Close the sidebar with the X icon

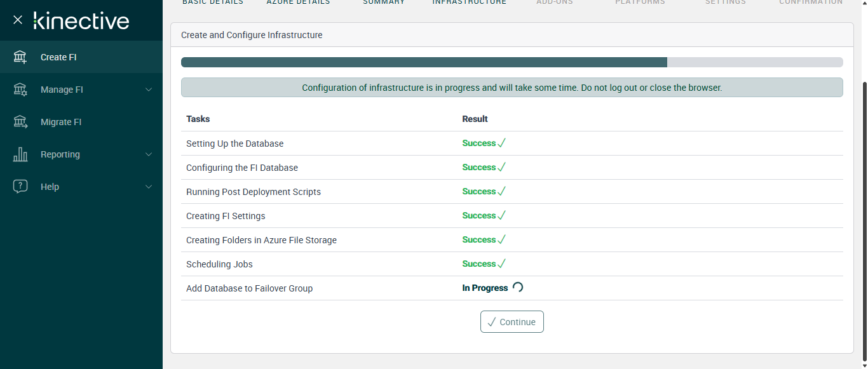tap(18, 20)
